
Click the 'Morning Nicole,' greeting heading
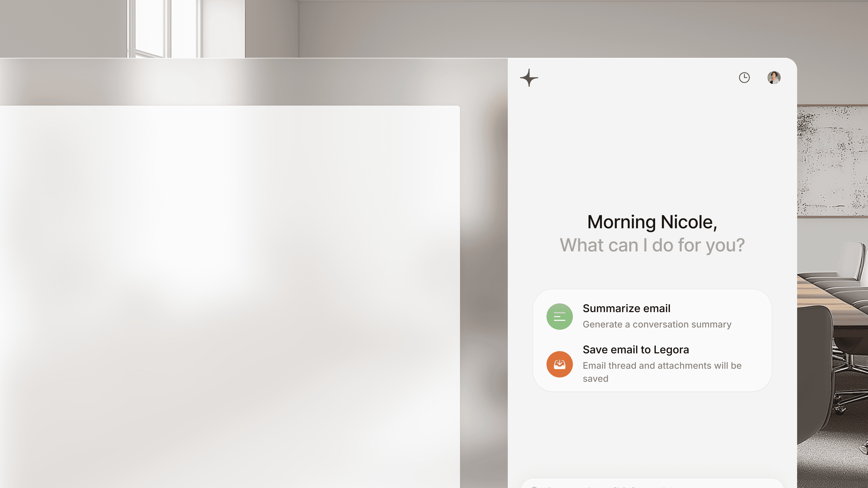(x=652, y=222)
